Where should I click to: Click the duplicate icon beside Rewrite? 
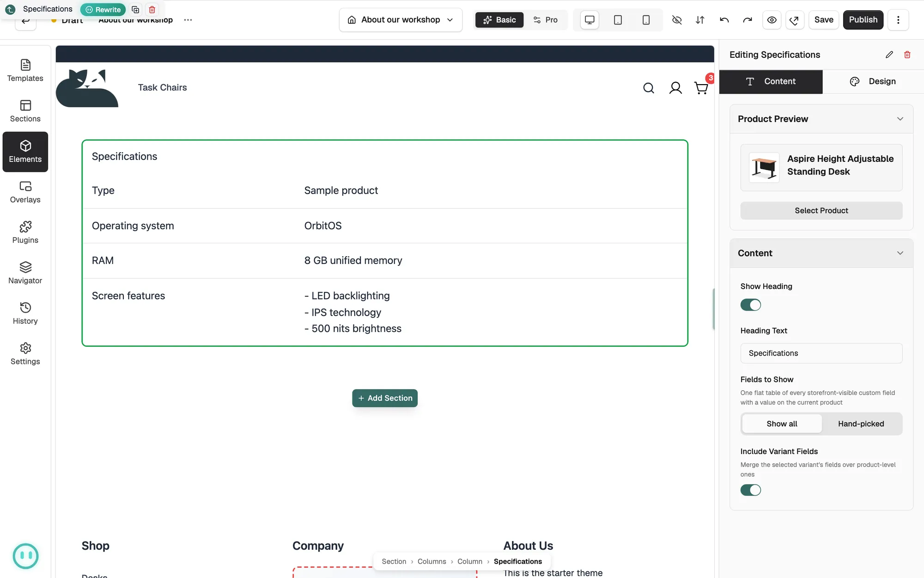point(135,10)
